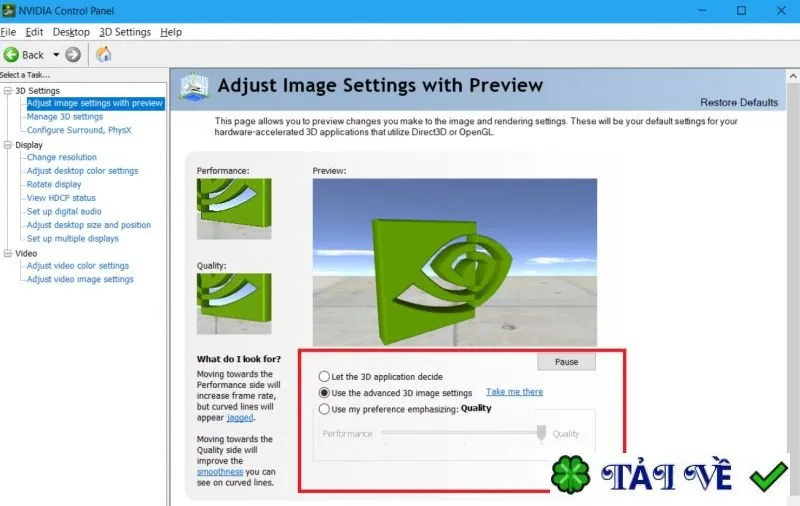800x506 pixels.
Task: Click the NVIDIA Control Panel title icon
Action: [x=8, y=10]
